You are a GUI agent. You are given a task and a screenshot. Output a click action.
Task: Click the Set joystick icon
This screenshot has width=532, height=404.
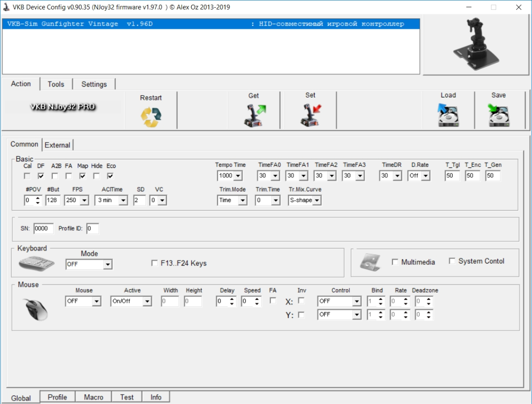[x=310, y=115]
